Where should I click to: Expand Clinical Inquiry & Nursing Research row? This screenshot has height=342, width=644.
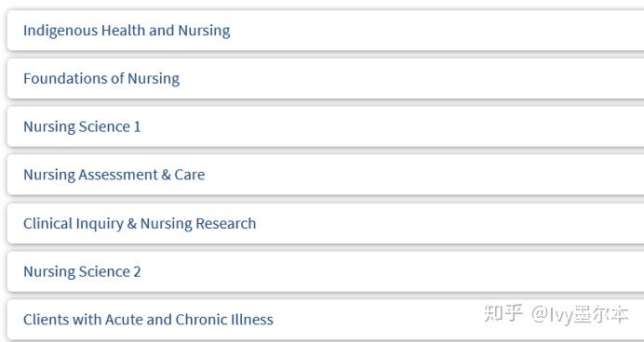point(326,223)
